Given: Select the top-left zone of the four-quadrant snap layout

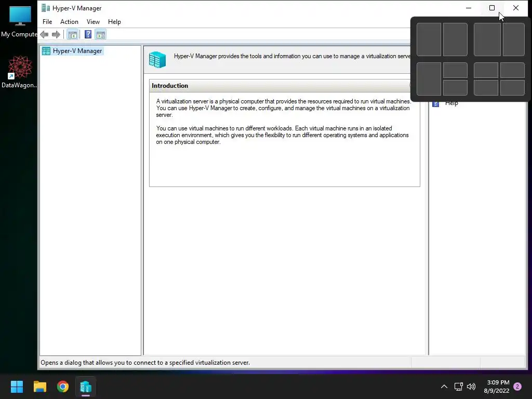Looking at the screenshot, I should [x=486, y=70].
